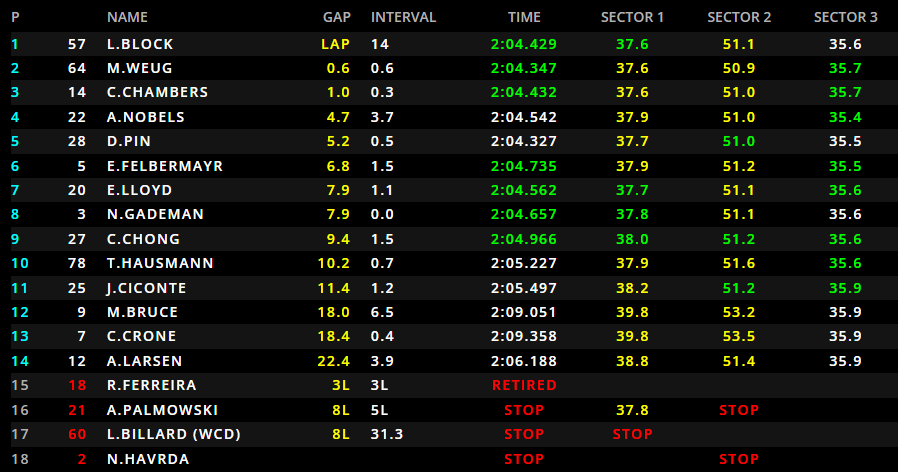This screenshot has height=472, width=898.
Task: Select T.HAUSMANN's row name
Action: [157, 263]
